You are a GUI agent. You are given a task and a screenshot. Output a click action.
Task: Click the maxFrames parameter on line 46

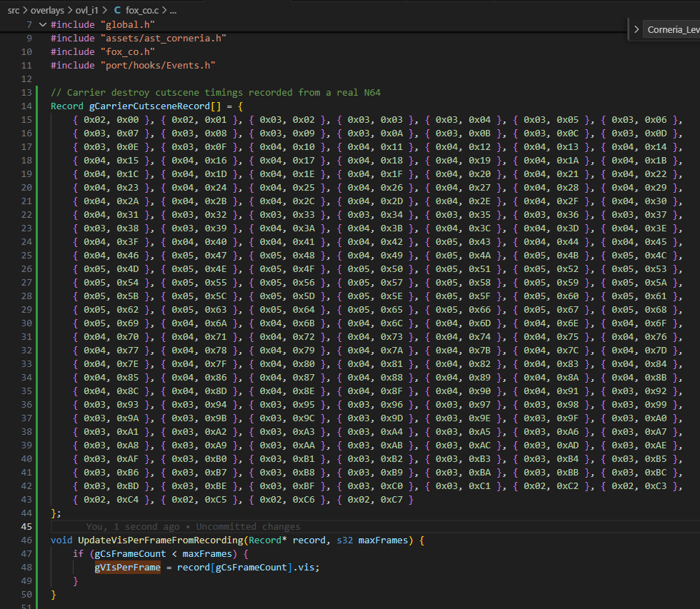pos(383,540)
